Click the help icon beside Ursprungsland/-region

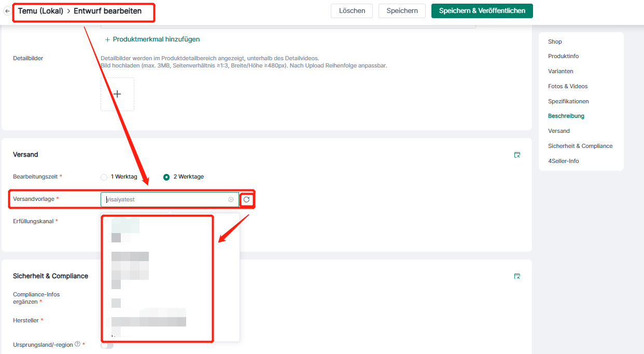click(77, 344)
